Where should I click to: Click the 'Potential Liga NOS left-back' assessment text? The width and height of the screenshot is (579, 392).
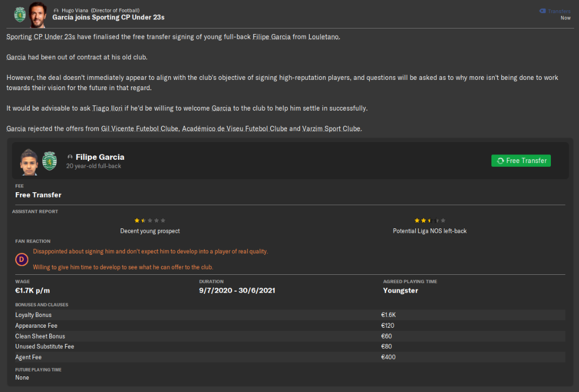click(430, 231)
